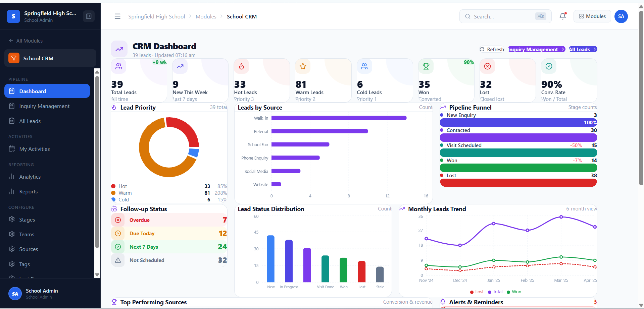Screen dimensions: 644x309
Task: Toggle the Lost series in trend legend
Action: point(477,292)
